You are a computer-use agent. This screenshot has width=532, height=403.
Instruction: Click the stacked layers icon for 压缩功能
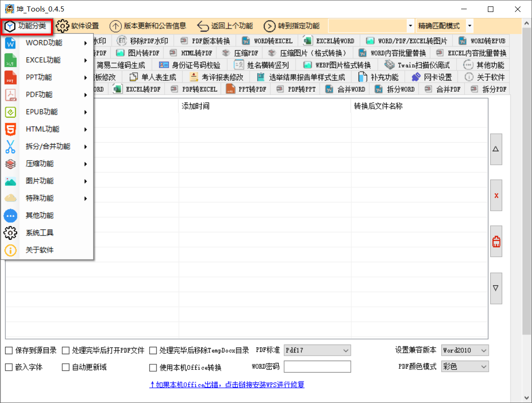point(11,164)
